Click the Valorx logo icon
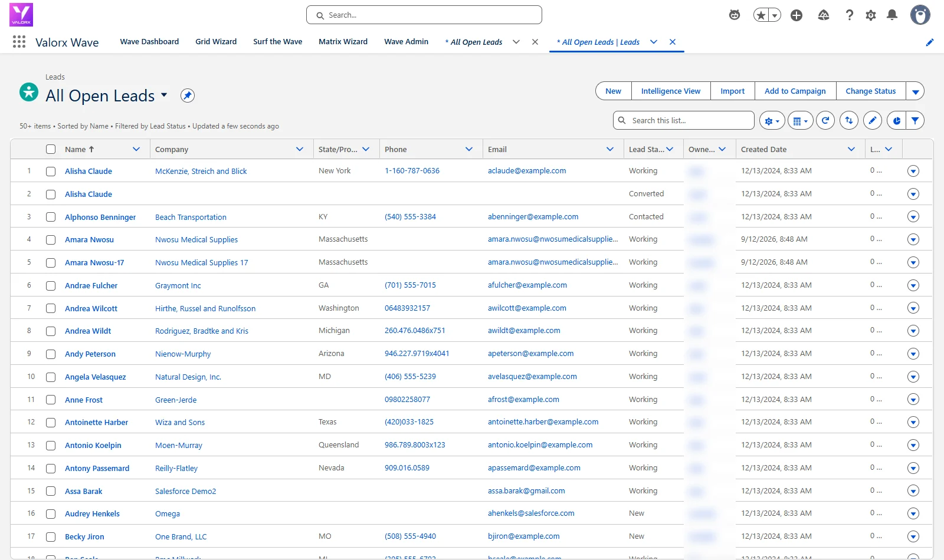944x560 pixels. [x=21, y=15]
